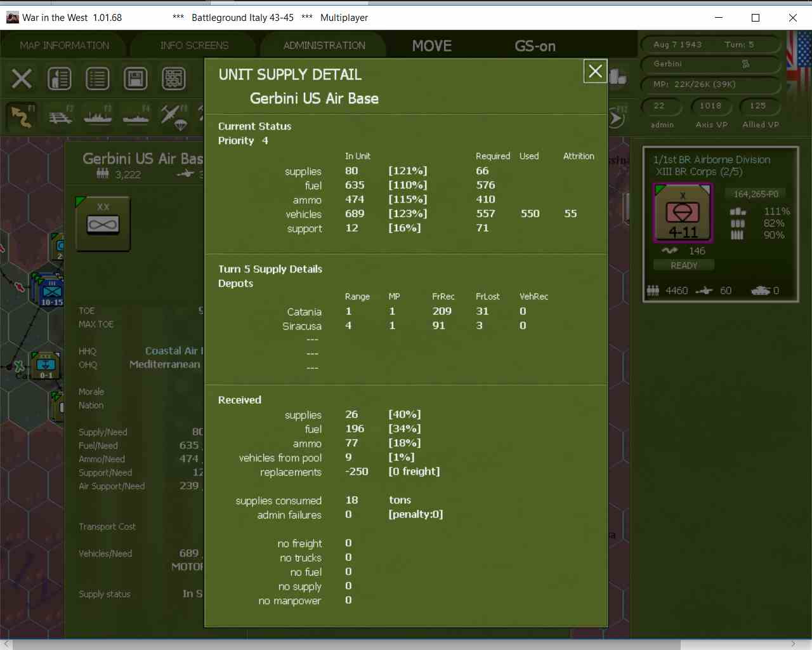Close the Unit Supply Detail window
The width and height of the screenshot is (812, 650).
click(x=595, y=72)
